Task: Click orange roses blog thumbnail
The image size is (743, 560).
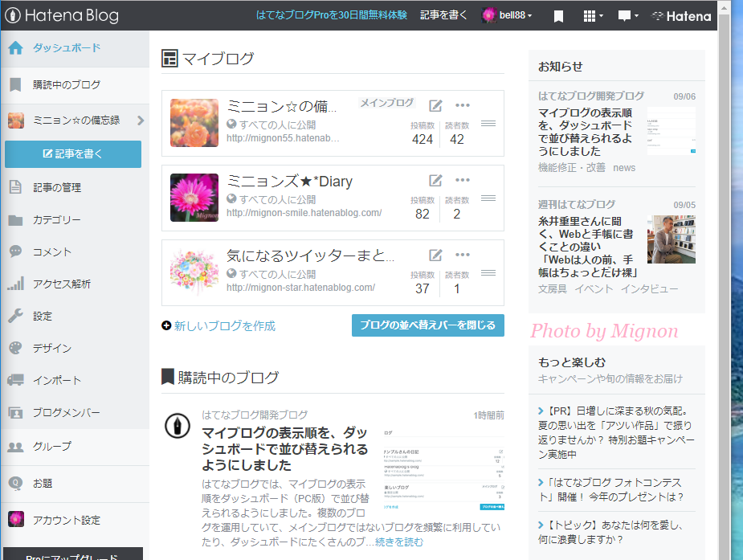Action: (x=194, y=123)
